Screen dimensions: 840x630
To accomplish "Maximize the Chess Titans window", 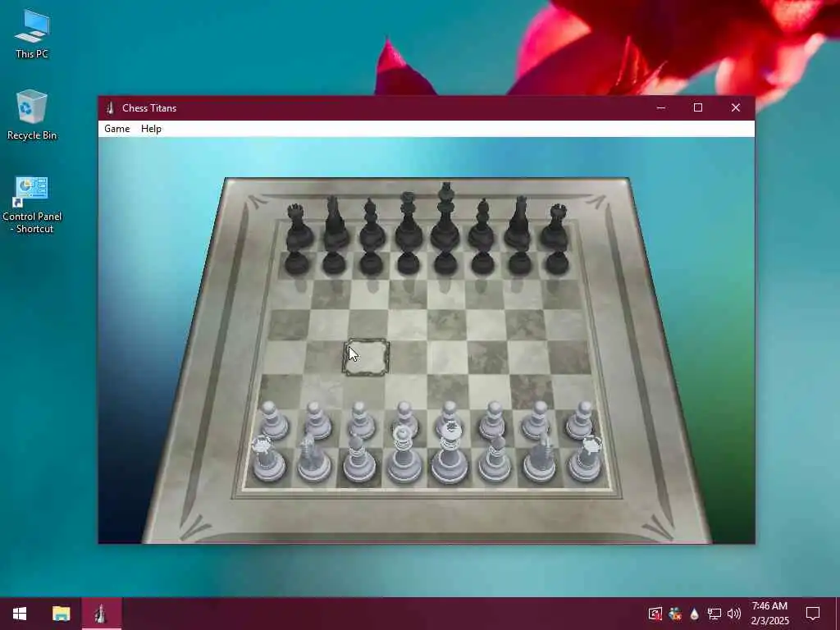I will [x=697, y=107].
